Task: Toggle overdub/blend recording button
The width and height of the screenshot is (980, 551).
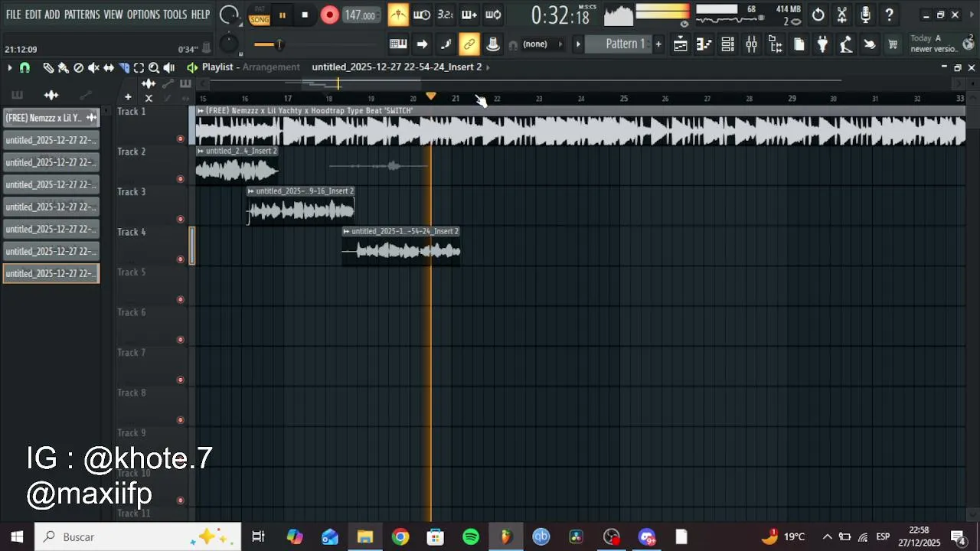Action: (x=469, y=15)
